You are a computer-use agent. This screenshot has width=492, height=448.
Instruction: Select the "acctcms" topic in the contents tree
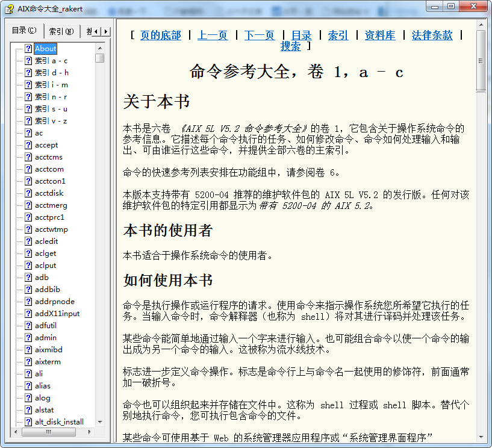click(x=49, y=157)
